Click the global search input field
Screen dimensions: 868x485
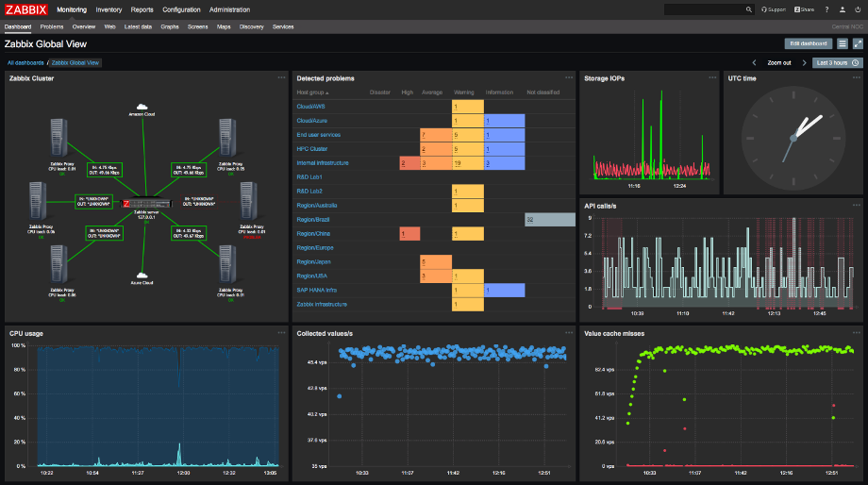point(704,9)
